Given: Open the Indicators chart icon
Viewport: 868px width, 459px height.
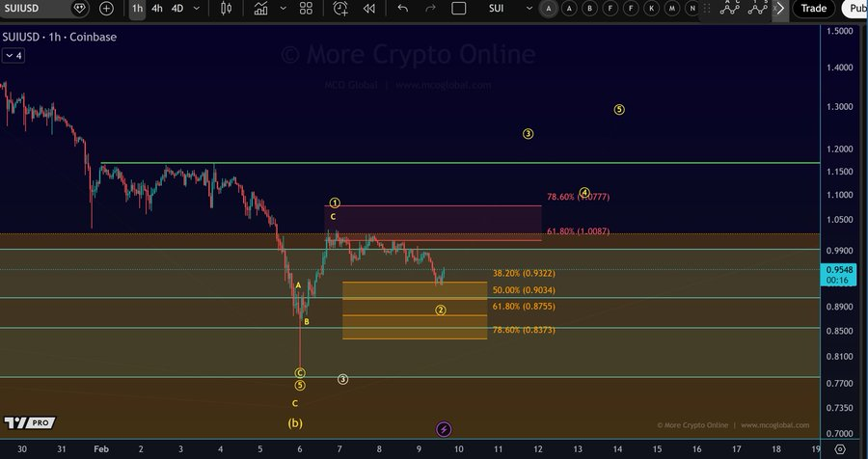Looking at the screenshot, I should [x=260, y=9].
